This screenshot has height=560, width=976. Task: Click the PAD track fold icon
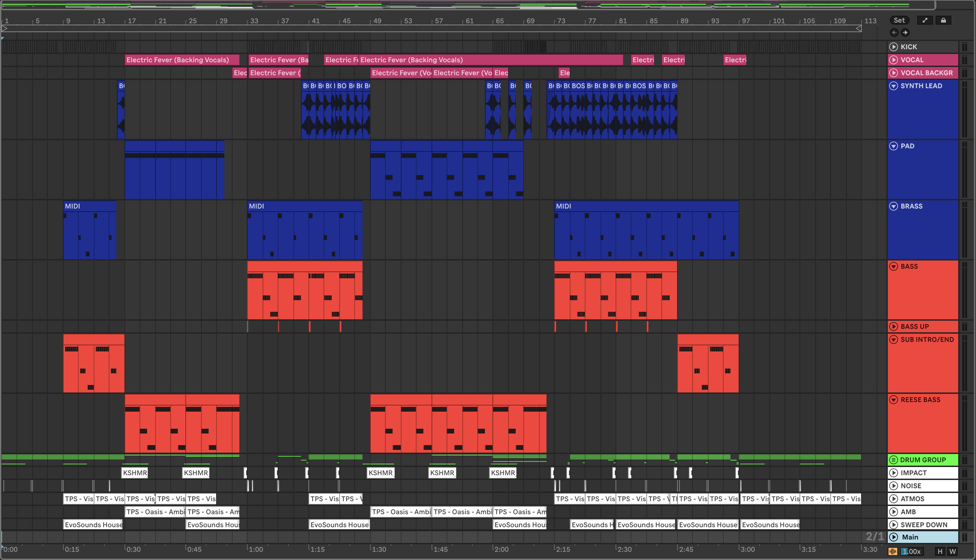(893, 146)
